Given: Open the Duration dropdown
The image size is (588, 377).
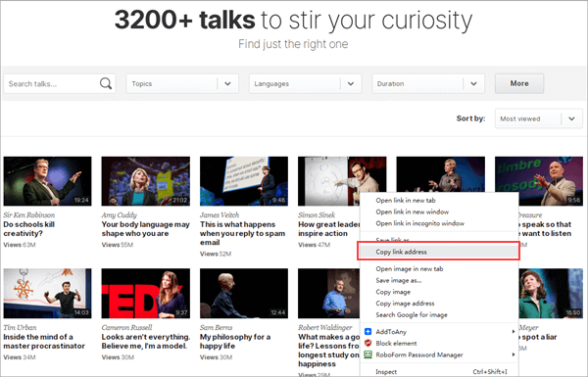Looking at the screenshot, I should tap(428, 83).
